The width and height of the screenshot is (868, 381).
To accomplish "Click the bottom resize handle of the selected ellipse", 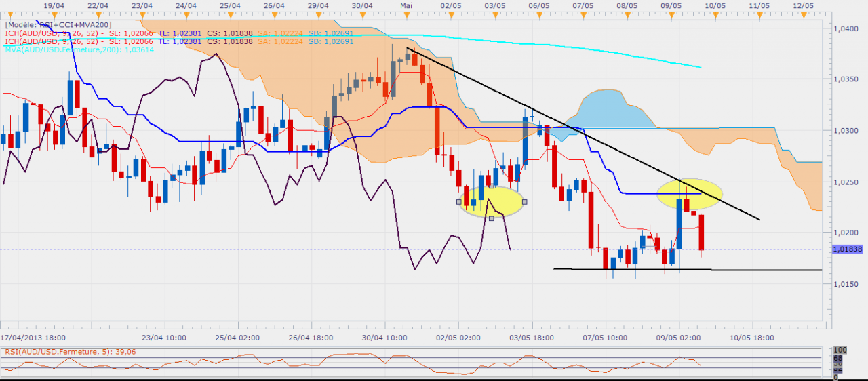I will click(492, 218).
